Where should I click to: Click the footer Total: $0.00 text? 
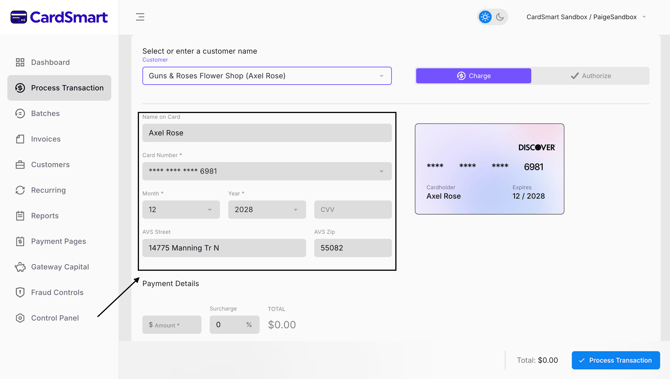[537, 361]
